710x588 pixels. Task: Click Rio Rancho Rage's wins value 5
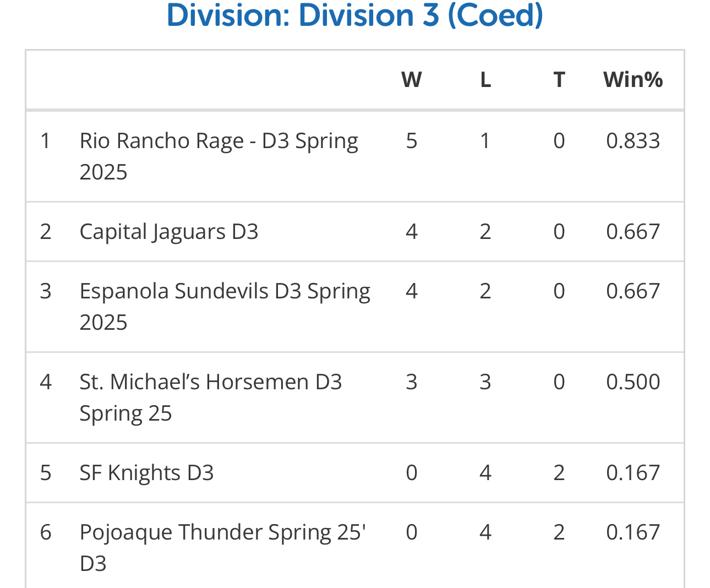click(411, 141)
